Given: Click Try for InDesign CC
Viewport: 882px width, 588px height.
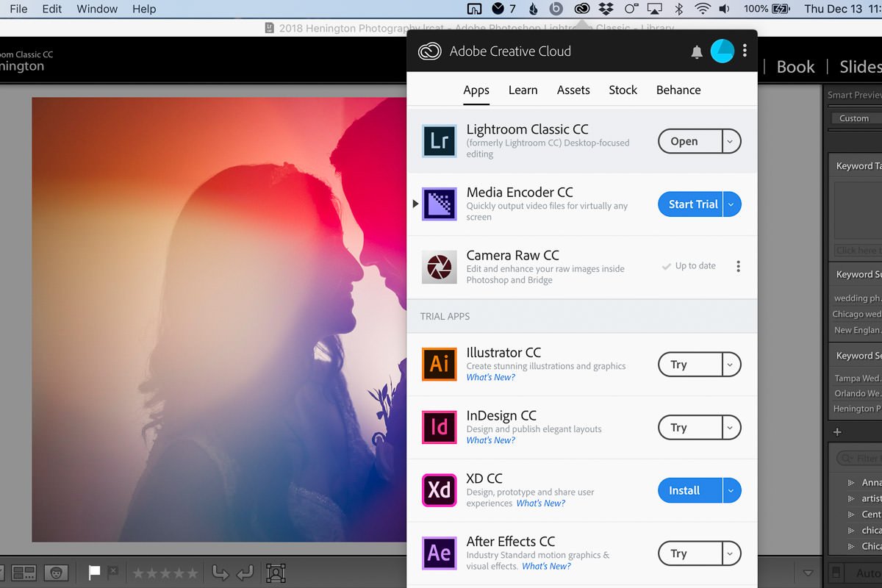Looking at the screenshot, I should [689, 428].
